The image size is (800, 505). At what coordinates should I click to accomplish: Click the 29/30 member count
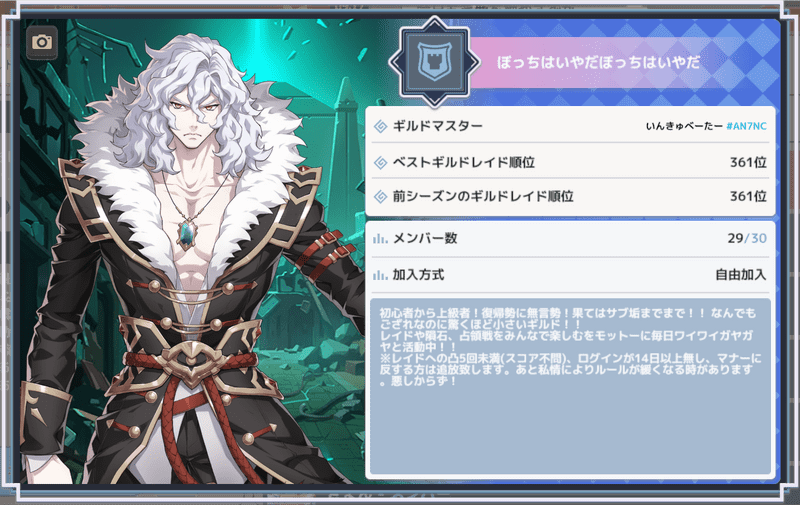pos(747,238)
